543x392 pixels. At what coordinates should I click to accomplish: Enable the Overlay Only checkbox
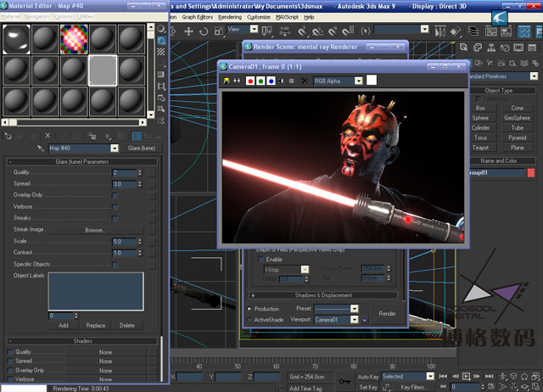(115, 195)
